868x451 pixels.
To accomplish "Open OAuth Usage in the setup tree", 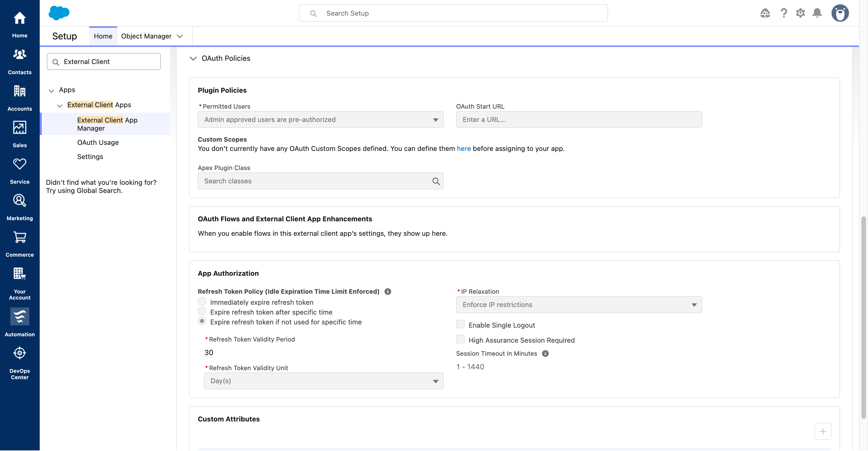I will pyautogui.click(x=98, y=143).
